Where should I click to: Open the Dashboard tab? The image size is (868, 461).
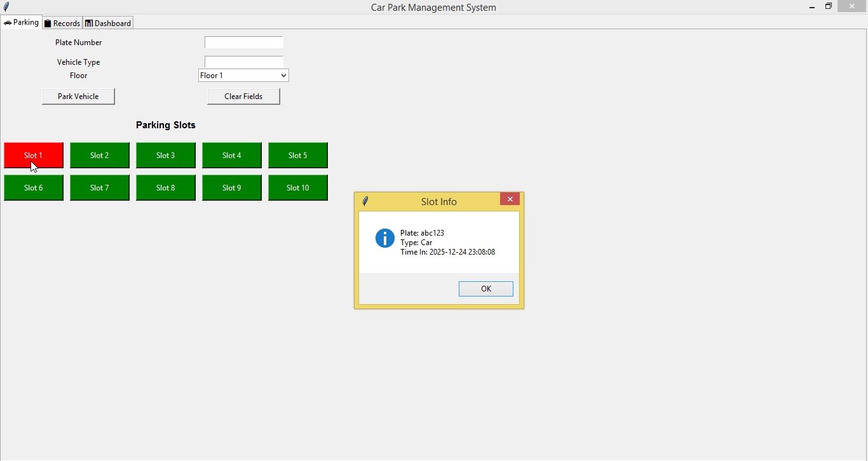[x=108, y=23]
